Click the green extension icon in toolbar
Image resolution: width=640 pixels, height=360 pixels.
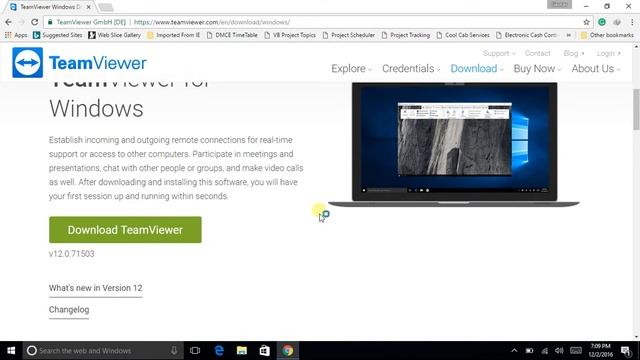click(602, 22)
